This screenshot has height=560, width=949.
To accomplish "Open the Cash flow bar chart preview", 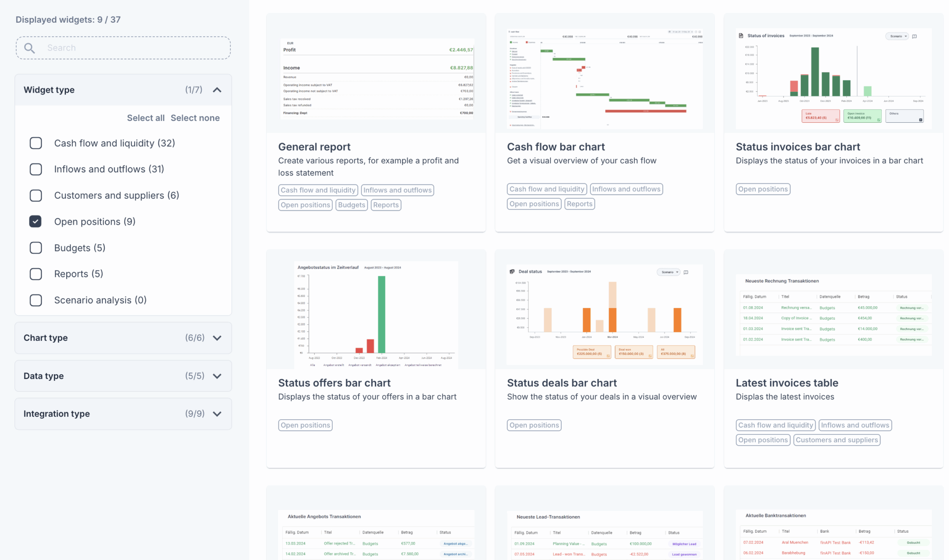I will (x=604, y=79).
